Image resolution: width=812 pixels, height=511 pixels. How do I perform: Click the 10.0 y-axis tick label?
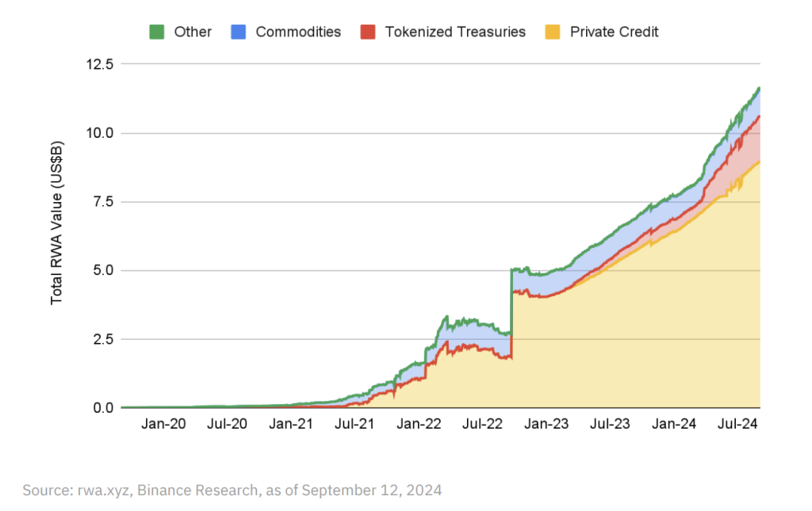[99, 132]
